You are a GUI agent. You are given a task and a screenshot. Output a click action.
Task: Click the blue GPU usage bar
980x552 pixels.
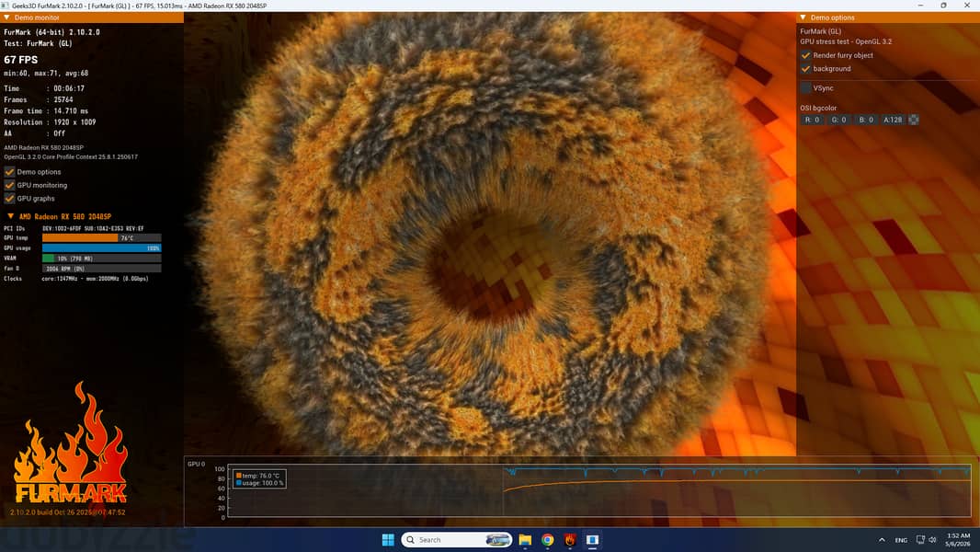click(x=102, y=248)
